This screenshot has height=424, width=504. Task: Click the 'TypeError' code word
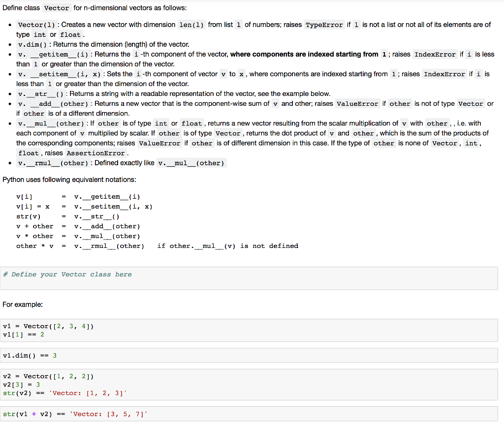tap(324, 25)
